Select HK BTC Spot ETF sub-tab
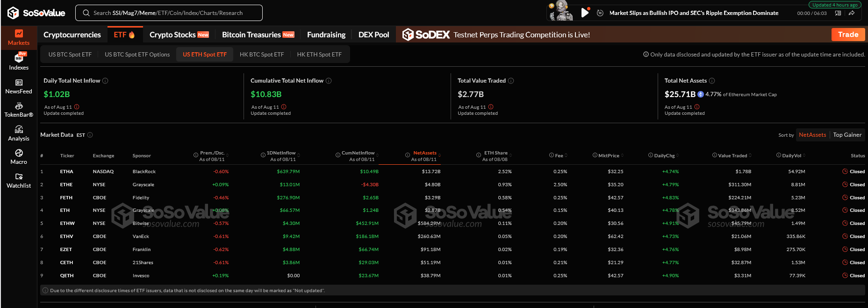Image resolution: width=868 pixels, height=308 pixels. [262, 55]
